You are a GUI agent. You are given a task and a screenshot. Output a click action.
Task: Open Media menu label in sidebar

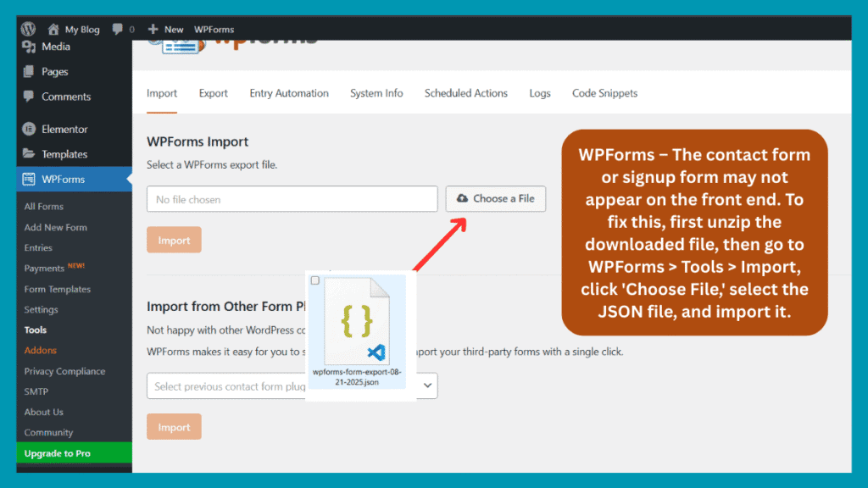tap(56, 47)
